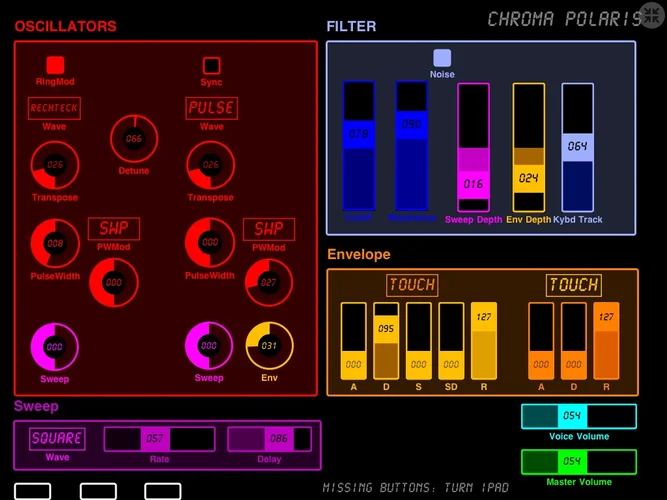
Task: Open the RECHTECK wave selector for oscillator 1
Action: click(x=54, y=108)
